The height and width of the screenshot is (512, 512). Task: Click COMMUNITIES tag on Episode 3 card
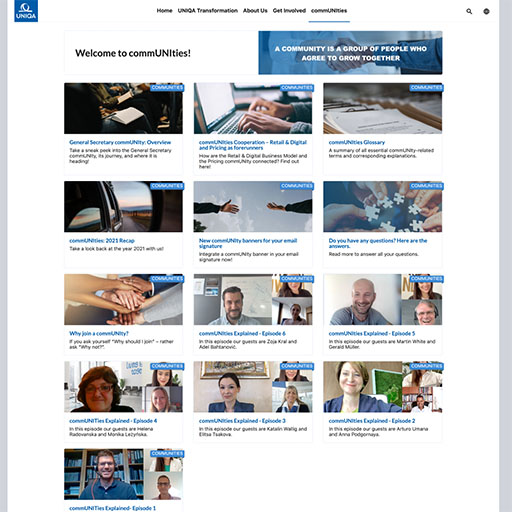297,366
